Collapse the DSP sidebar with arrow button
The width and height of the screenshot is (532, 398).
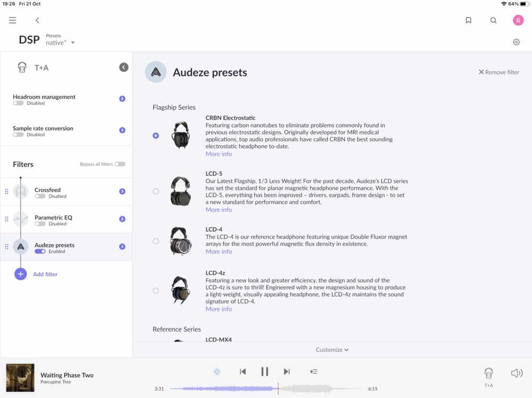coord(124,67)
